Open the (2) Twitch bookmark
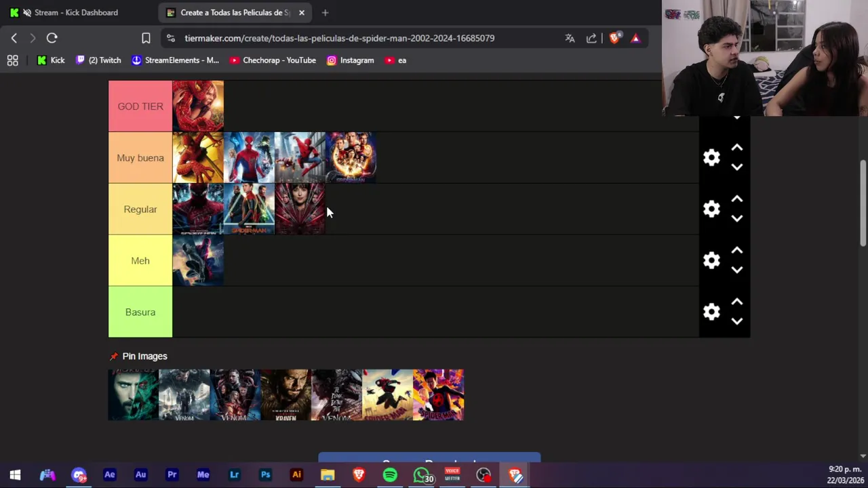The width and height of the screenshot is (868, 488). click(98, 60)
